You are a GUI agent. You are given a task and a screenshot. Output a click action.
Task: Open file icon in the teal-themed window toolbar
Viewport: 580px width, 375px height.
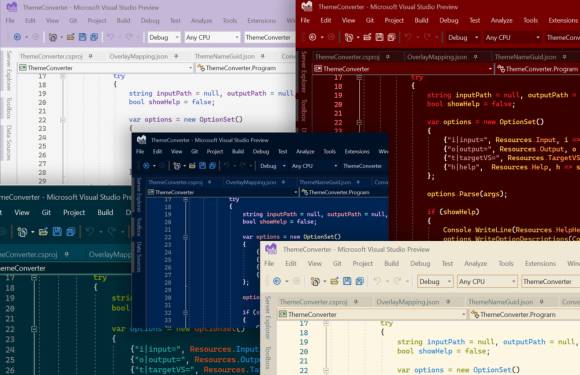43,232
